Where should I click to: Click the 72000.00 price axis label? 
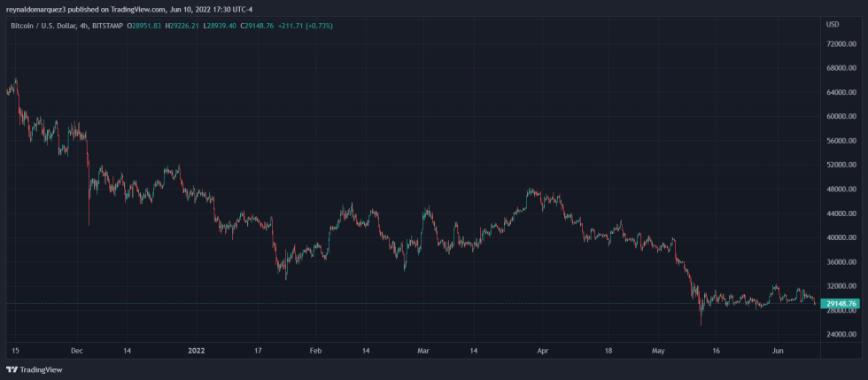coord(840,43)
